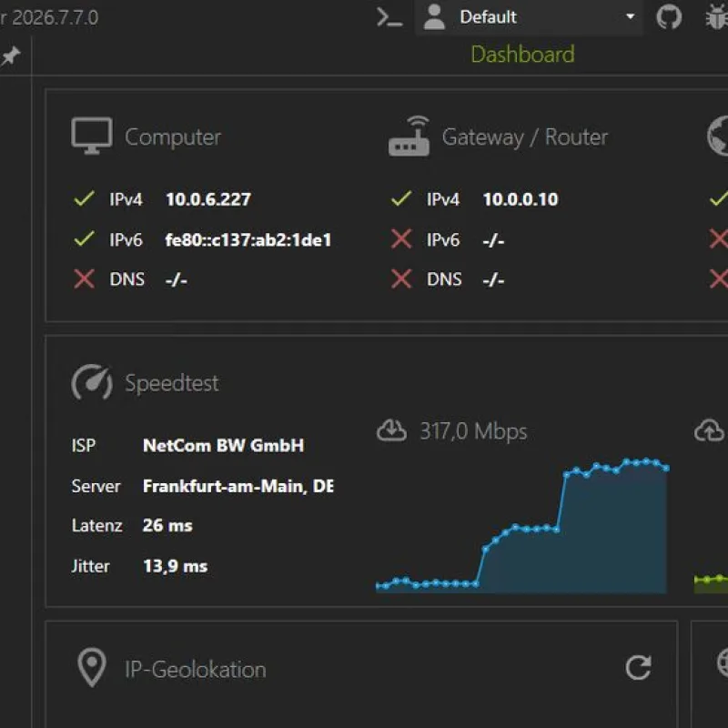Click the Speedtest section title
This screenshot has width=728, height=728.
pos(171,383)
